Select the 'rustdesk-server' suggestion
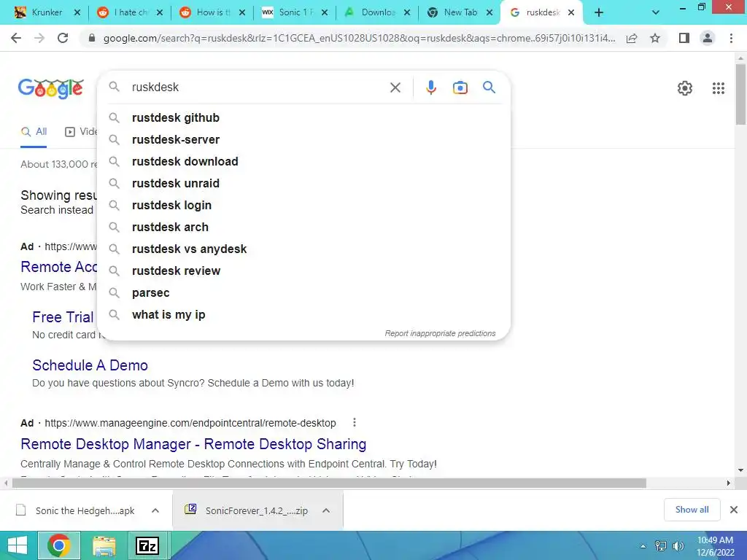Screen dimensions: 747x560 point(303,139)
